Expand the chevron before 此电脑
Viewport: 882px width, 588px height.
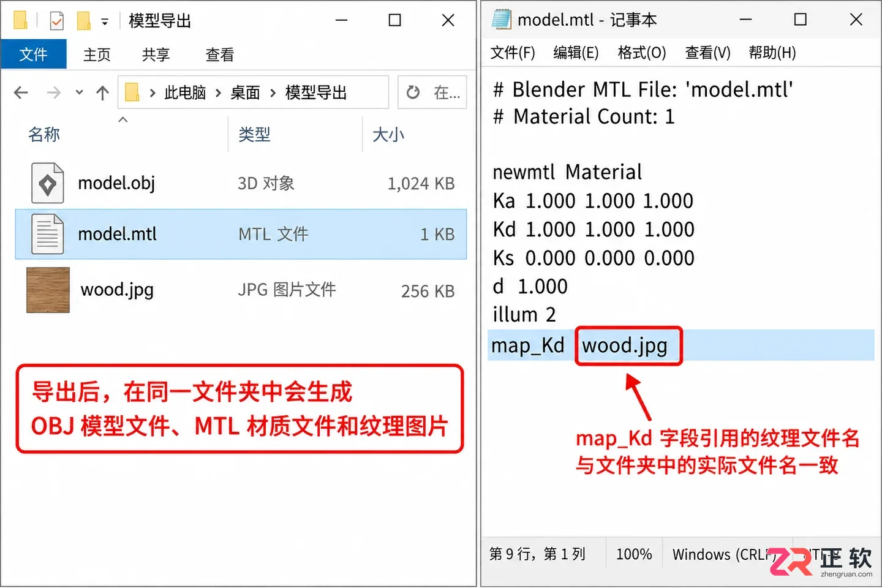(153, 93)
